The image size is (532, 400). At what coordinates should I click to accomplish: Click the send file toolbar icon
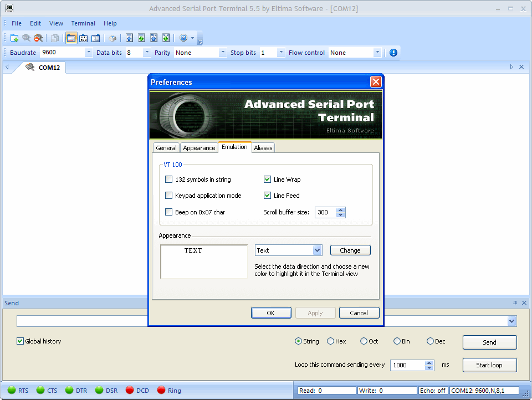(128, 38)
